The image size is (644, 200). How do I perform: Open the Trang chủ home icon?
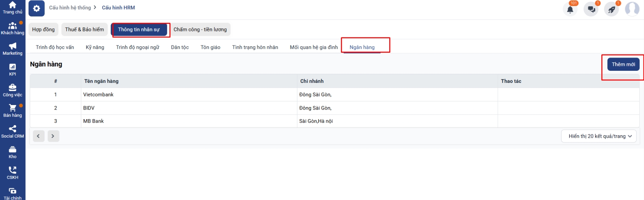coord(12,6)
